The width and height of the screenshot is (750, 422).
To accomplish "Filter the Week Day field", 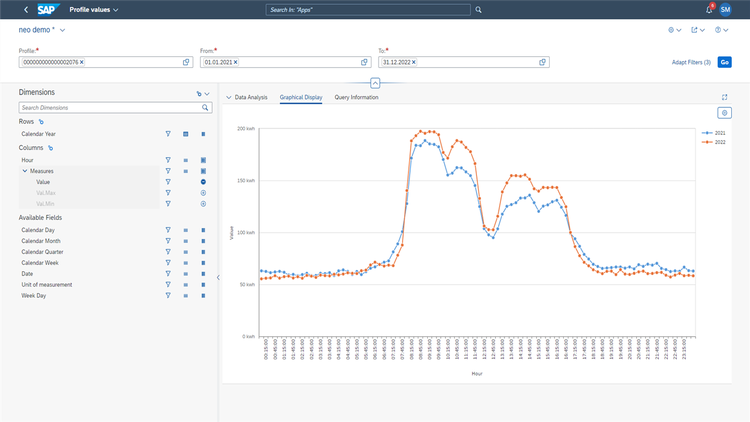I will click(168, 296).
